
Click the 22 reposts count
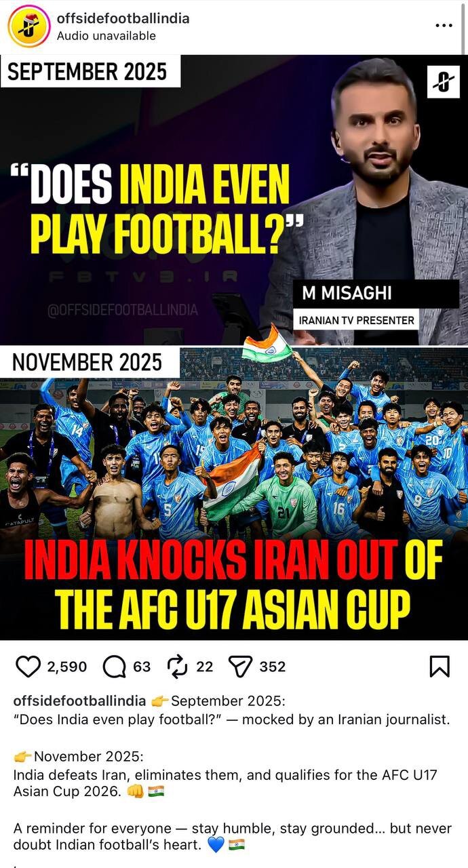[204, 667]
